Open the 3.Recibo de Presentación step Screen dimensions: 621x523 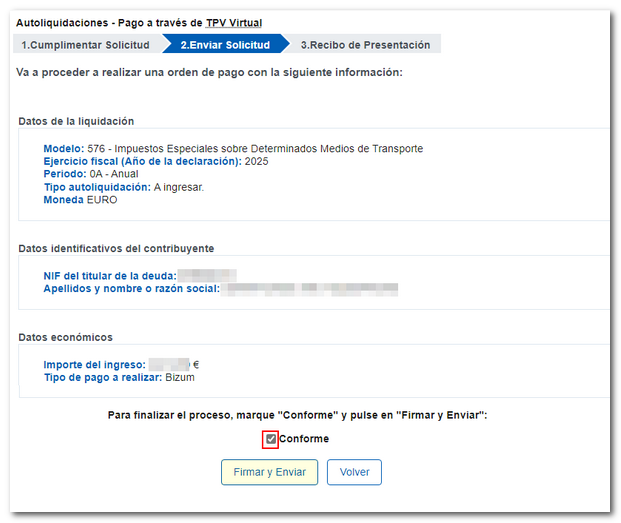click(x=365, y=45)
